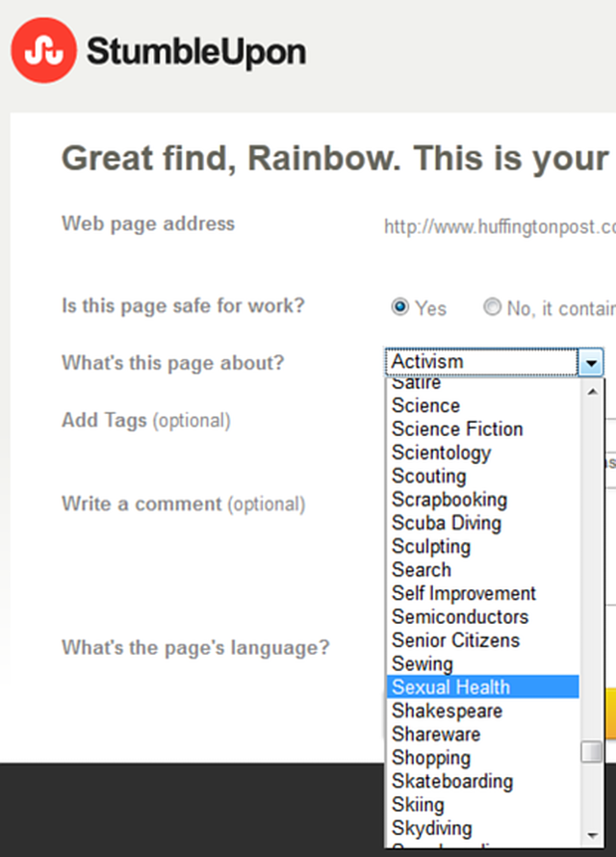
Task: Select Skiing in the topic list
Action: click(x=482, y=805)
